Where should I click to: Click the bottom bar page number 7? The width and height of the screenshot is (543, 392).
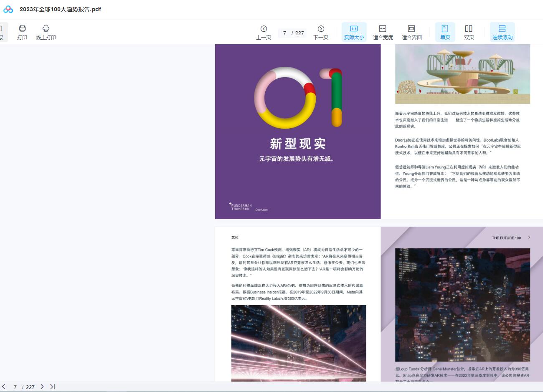point(15,387)
